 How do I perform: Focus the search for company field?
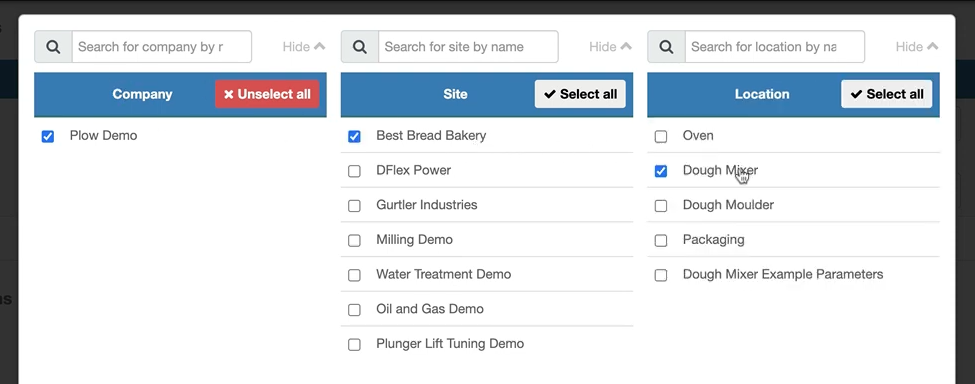point(162,47)
